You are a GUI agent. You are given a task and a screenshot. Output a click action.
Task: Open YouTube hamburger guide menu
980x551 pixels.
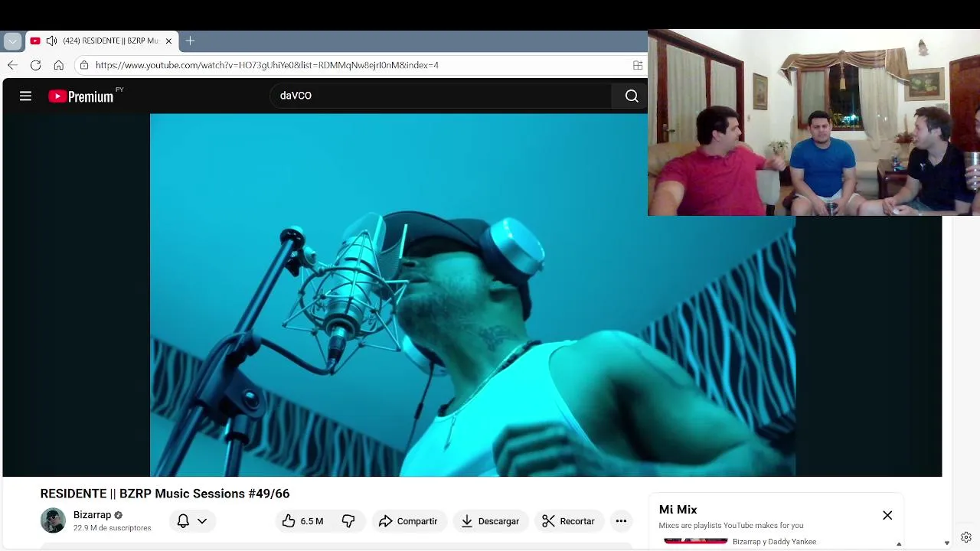[x=25, y=96]
